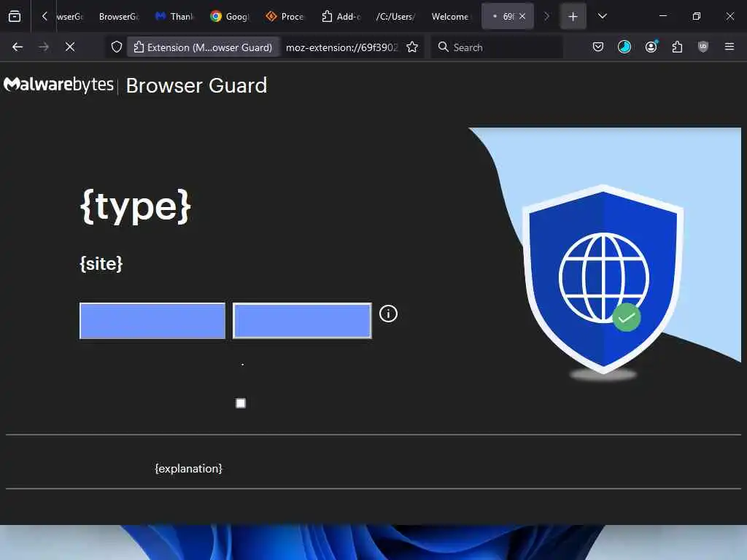Click the info circle icon
The width and height of the screenshot is (747, 560).
(388, 314)
